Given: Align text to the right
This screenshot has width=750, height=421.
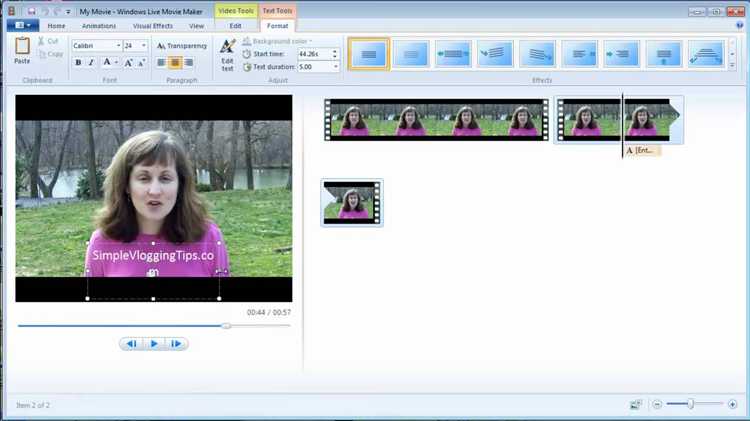Looking at the screenshot, I should coord(189,63).
